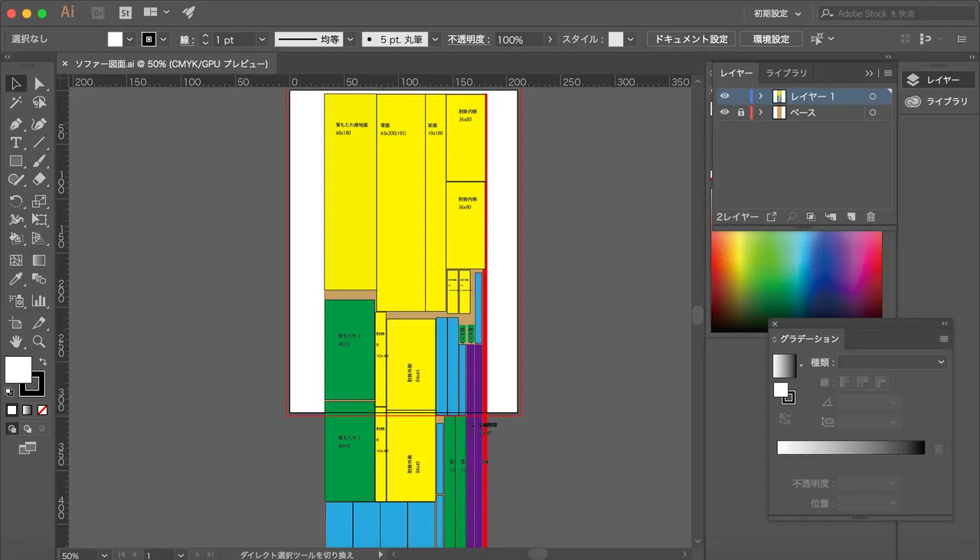Select the Magic Wand tool
This screenshot has width=980, height=560.
coord(15,103)
